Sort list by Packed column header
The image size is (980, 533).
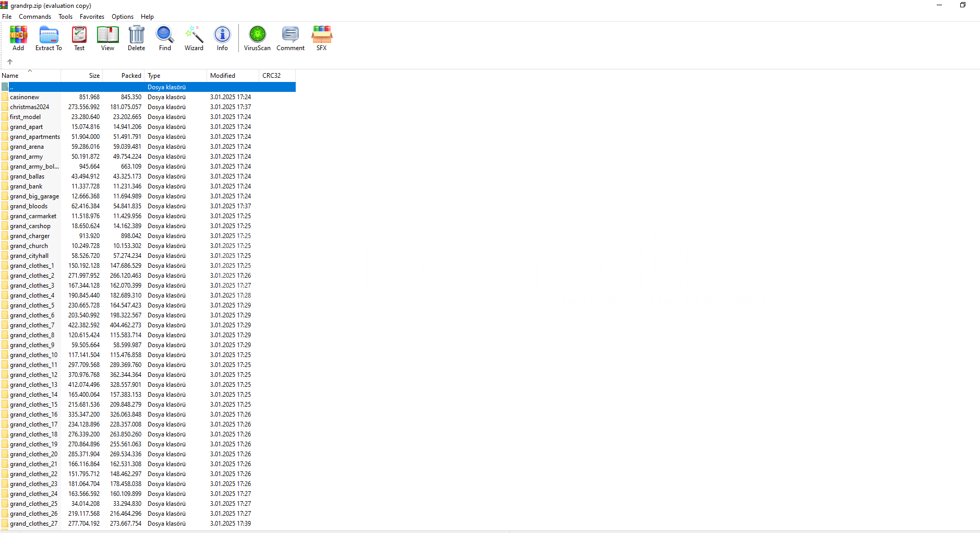tap(124, 76)
